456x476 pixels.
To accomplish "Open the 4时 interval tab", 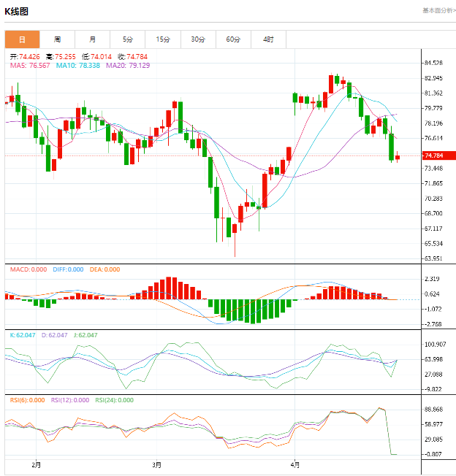I will point(268,39).
